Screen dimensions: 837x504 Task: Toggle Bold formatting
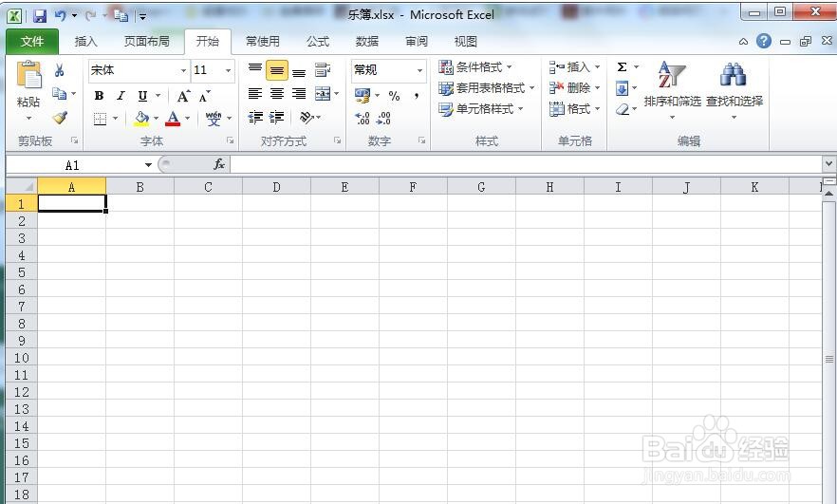tap(99, 96)
